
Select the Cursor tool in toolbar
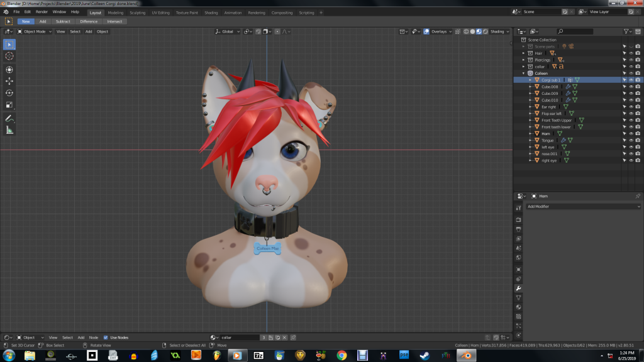click(9, 56)
